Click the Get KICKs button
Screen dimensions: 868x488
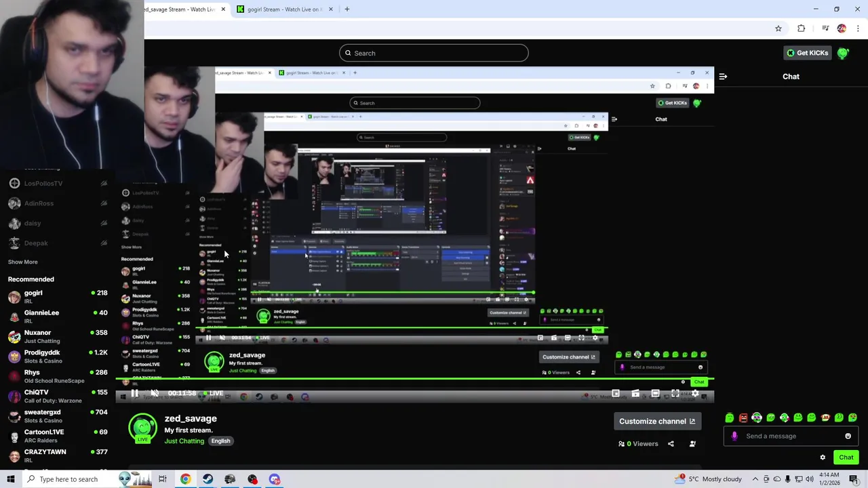pyautogui.click(x=807, y=53)
